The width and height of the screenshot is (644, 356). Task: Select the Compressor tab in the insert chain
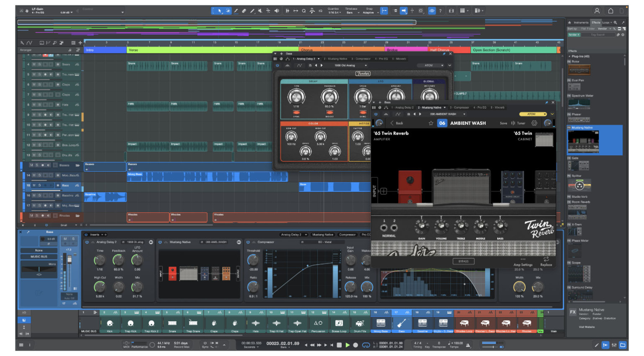tap(348, 235)
